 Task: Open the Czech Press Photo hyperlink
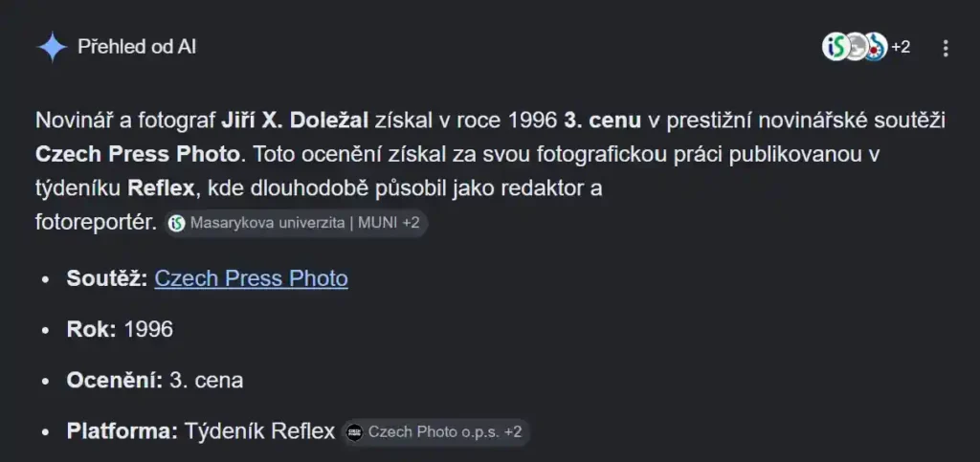tap(252, 278)
